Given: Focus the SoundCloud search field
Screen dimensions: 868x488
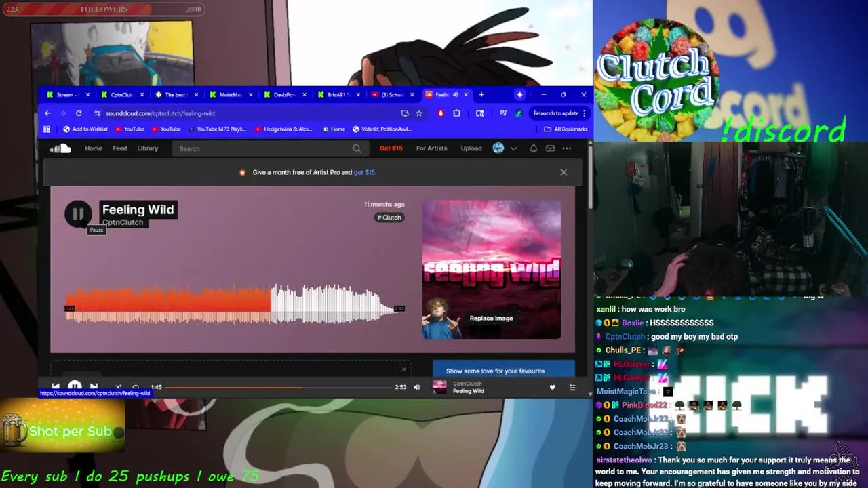Looking at the screenshot, I should 269,148.
